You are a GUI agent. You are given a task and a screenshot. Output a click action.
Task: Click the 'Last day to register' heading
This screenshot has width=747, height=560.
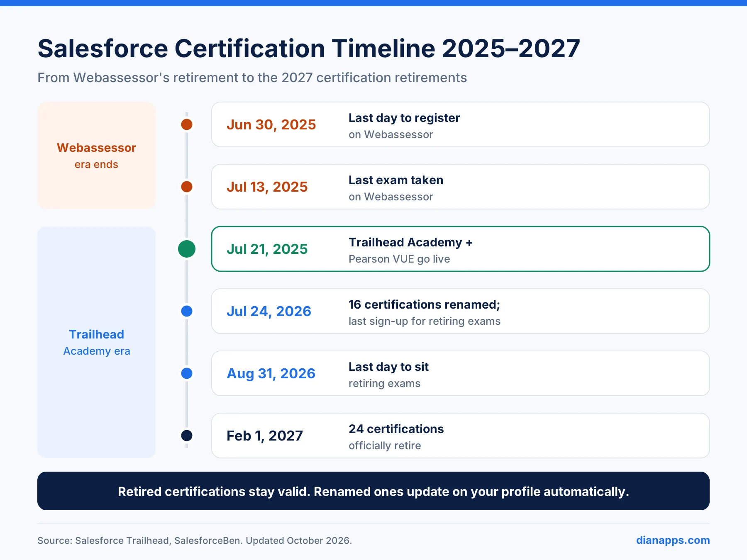404,118
